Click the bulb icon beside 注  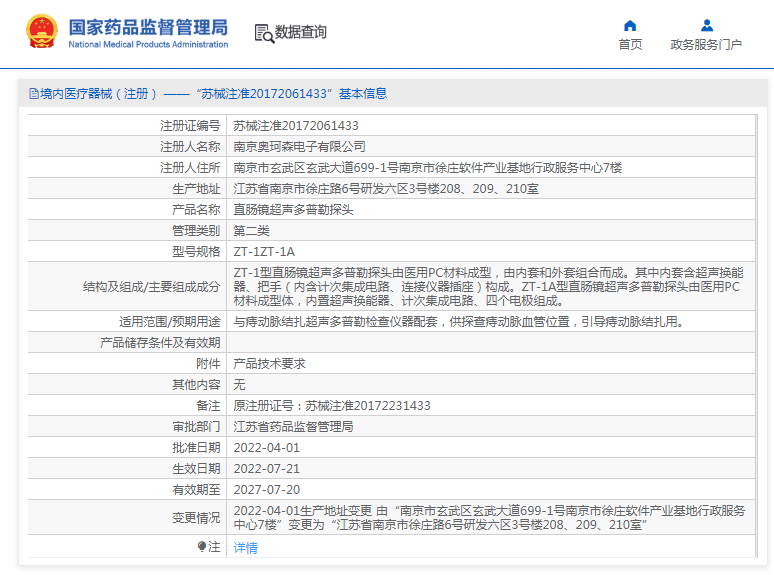point(201,546)
